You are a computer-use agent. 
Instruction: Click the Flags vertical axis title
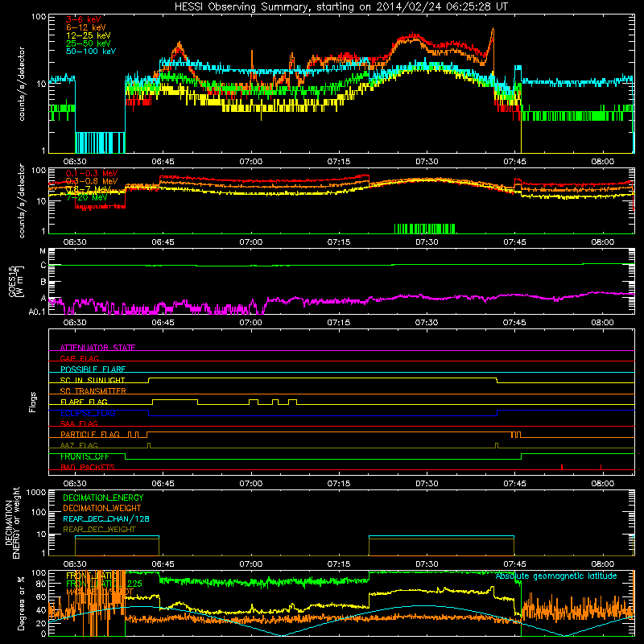pos(33,402)
